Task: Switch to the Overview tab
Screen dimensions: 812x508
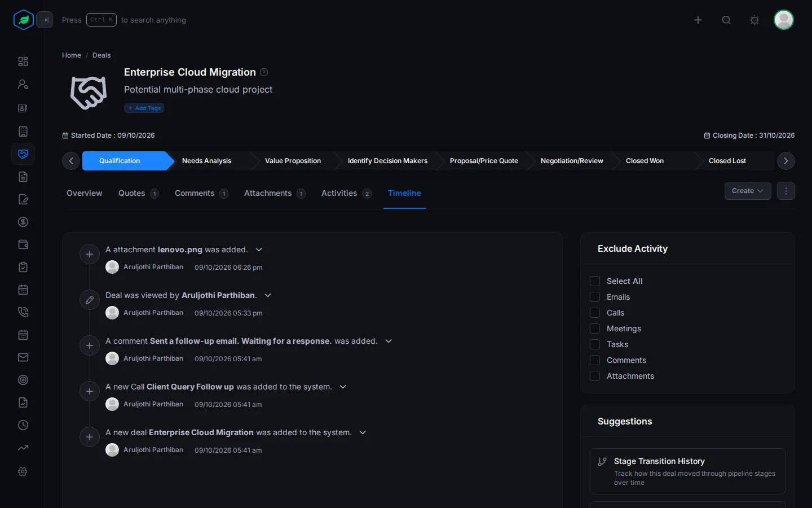Action: (x=85, y=193)
